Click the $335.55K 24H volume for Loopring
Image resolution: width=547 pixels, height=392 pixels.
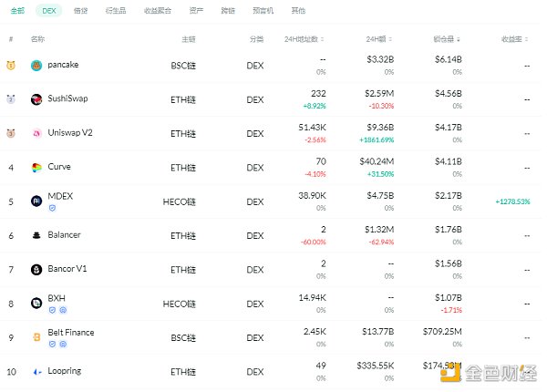(375, 366)
